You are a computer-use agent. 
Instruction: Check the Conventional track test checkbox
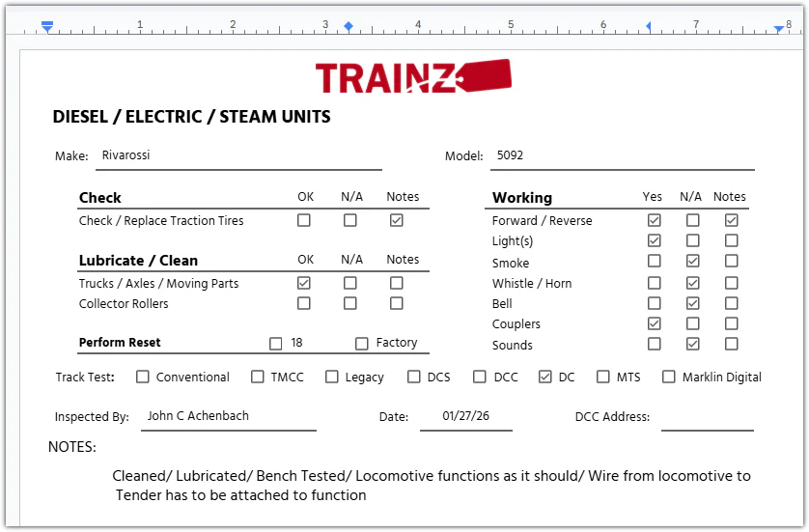[143, 377]
